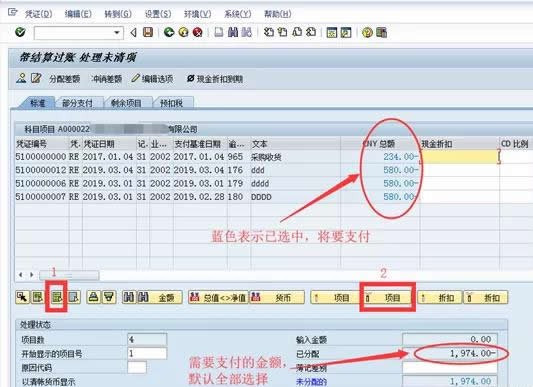Click the 货币 button
This screenshot has width=533, height=387.
click(277, 298)
